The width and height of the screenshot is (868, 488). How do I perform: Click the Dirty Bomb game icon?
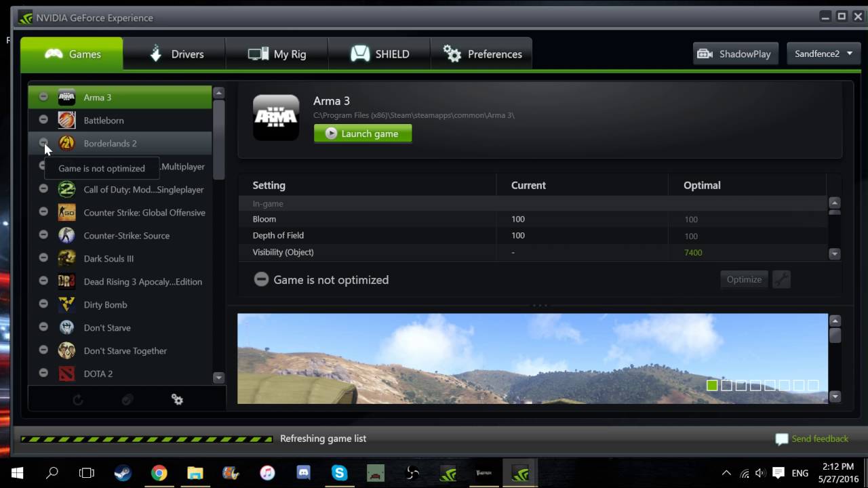point(66,304)
